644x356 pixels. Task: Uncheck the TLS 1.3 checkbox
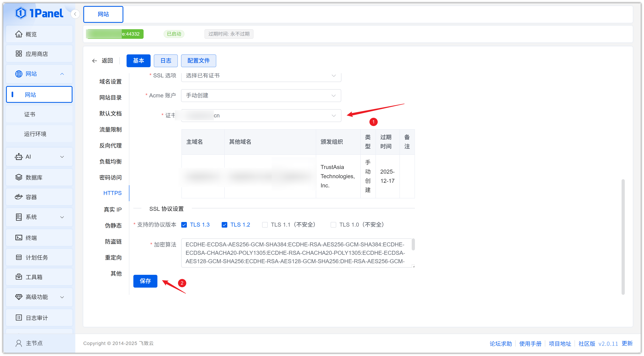(x=184, y=225)
